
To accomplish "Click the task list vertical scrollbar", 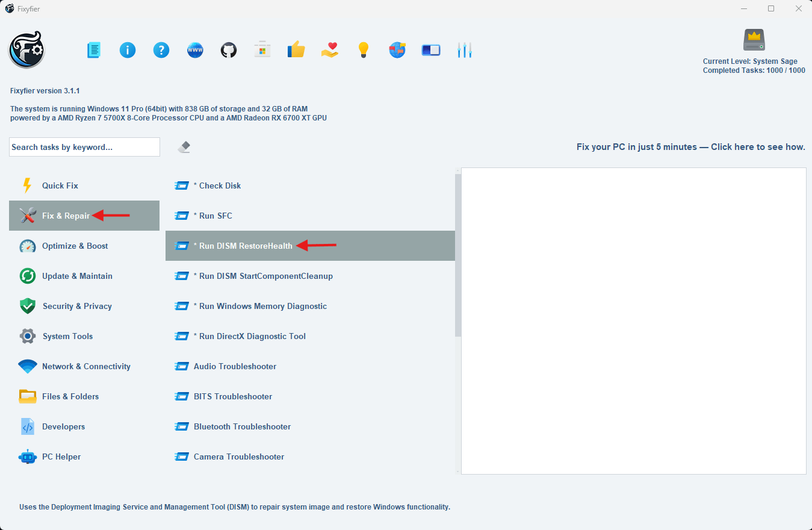I will tap(458, 255).
